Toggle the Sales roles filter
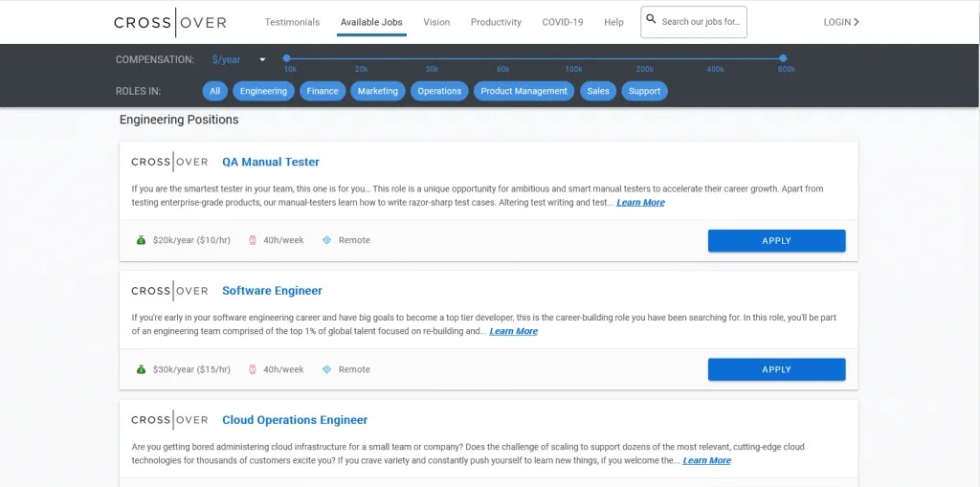Image resolution: width=980 pixels, height=487 pixels. point(598,91)
